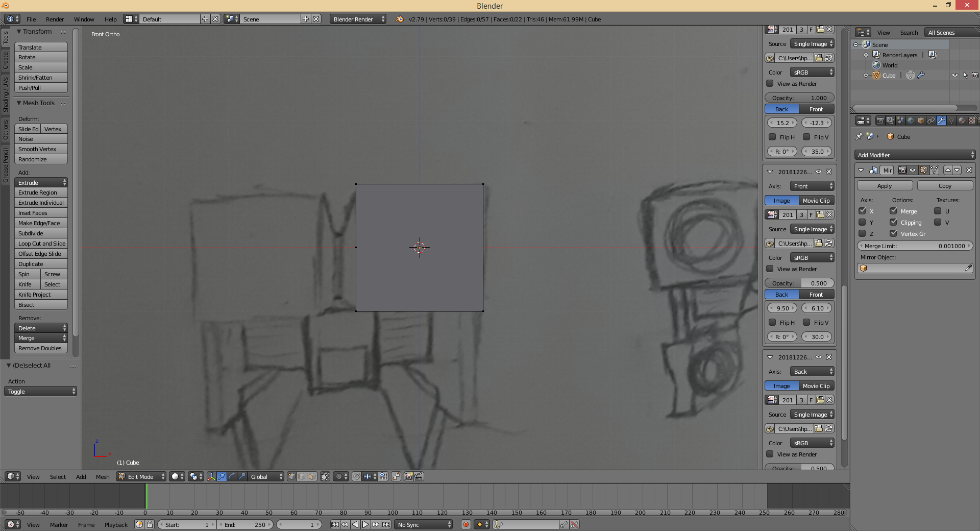Viewport: 980px width, 531px height.
Task: Click the OpenGL render image camera icon
Action: coord(408,476)
